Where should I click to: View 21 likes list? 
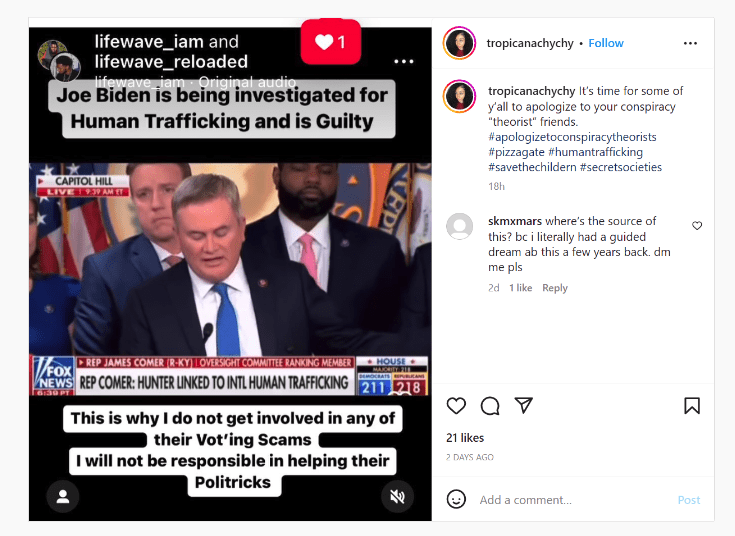click(465, 438)
